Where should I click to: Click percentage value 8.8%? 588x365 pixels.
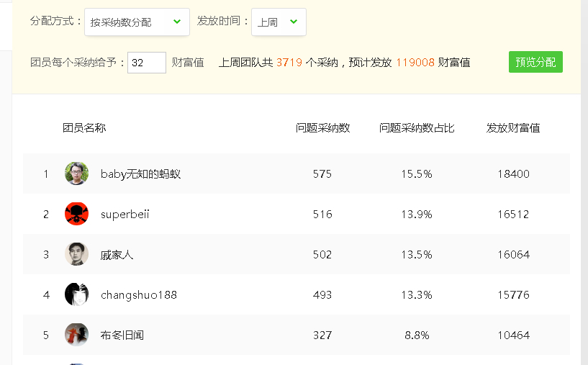tap(417, 335)
